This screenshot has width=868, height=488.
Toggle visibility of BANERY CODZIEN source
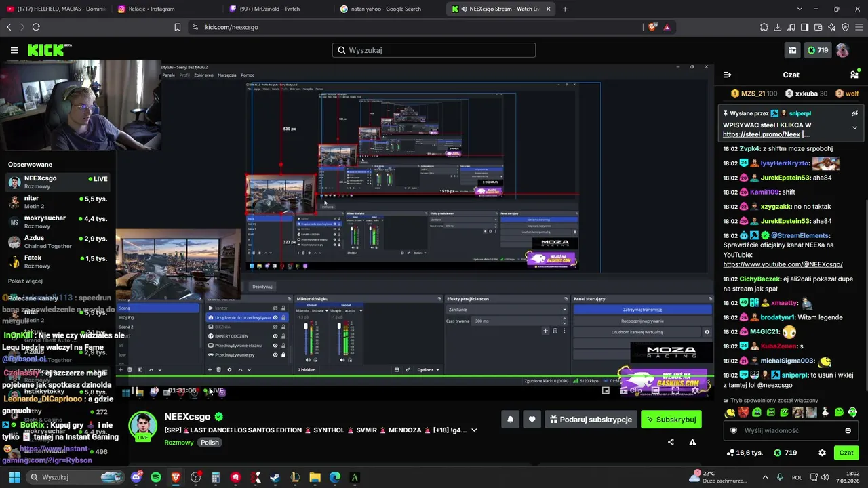(275, 336)
